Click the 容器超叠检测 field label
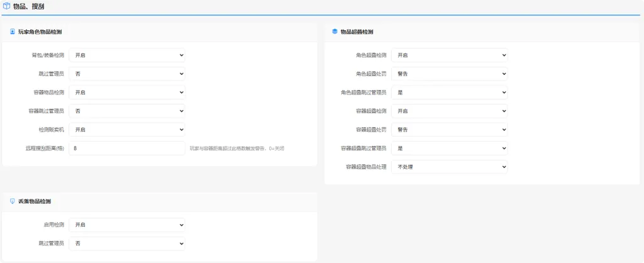The width and height of the screenshot is (644, 263). click(371, 111)
